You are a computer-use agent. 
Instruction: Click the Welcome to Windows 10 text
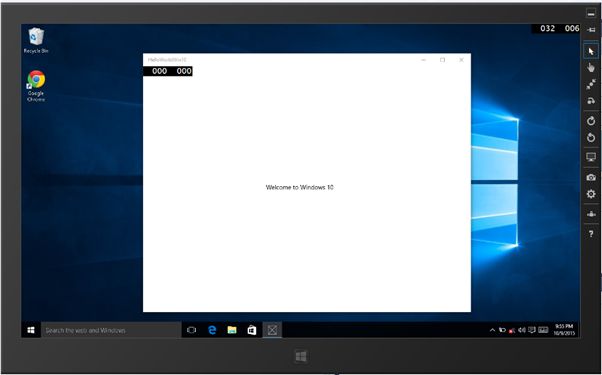coord(299,187)
